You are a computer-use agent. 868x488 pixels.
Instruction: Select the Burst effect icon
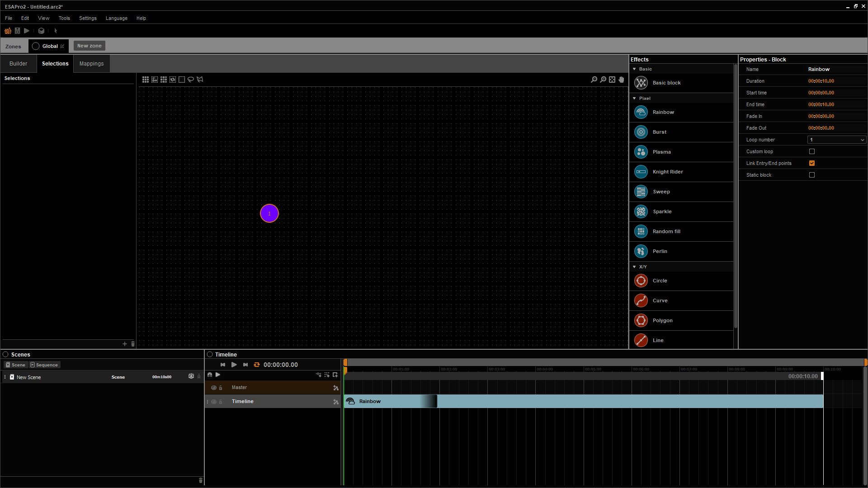(x=641, y=132)
